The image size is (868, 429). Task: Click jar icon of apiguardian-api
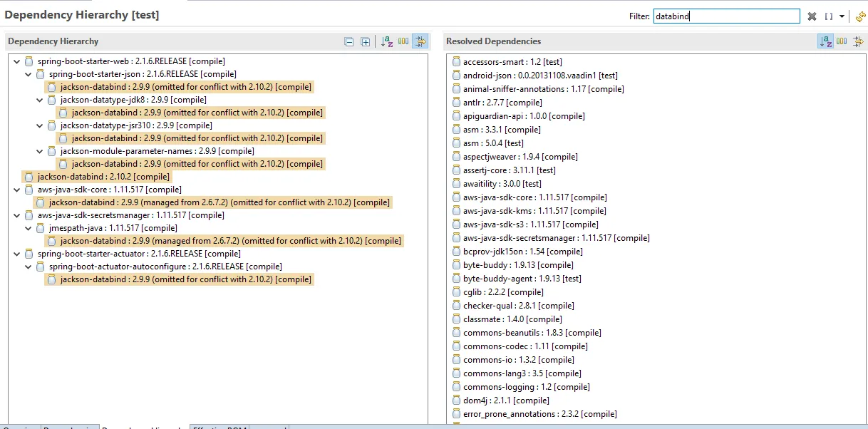457,116
